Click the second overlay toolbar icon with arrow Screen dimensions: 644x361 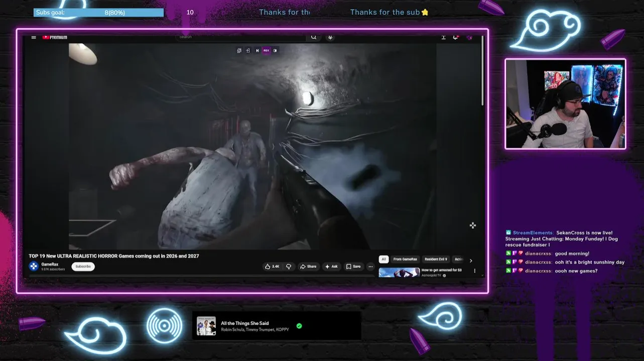tap(248, 50)
